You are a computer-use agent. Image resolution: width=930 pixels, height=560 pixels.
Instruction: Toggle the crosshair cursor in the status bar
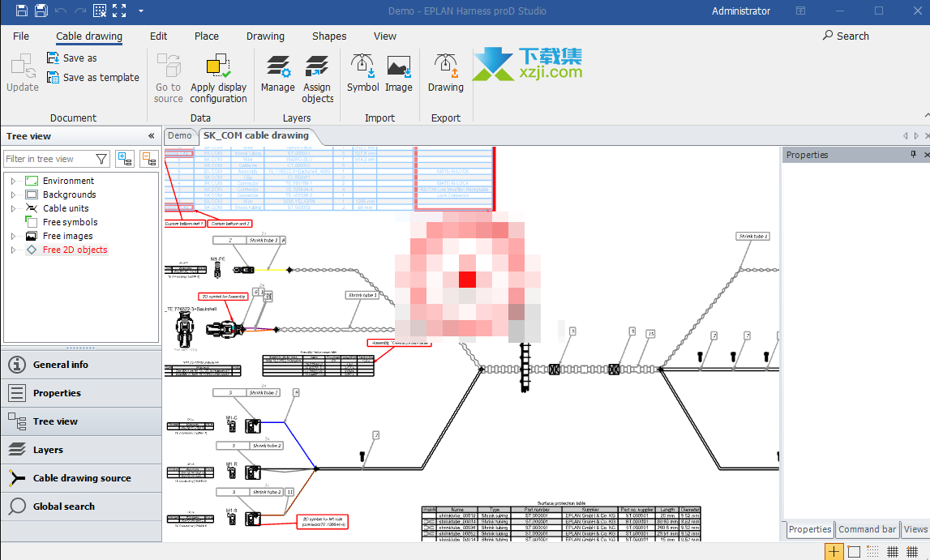pos(834,552)
